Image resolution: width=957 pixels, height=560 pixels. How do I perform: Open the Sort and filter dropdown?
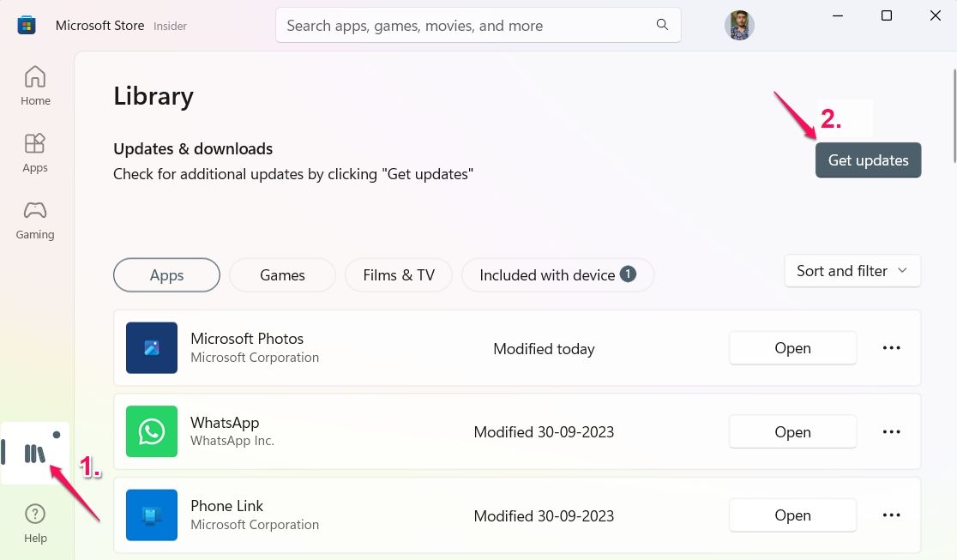[x=852, y=270]
